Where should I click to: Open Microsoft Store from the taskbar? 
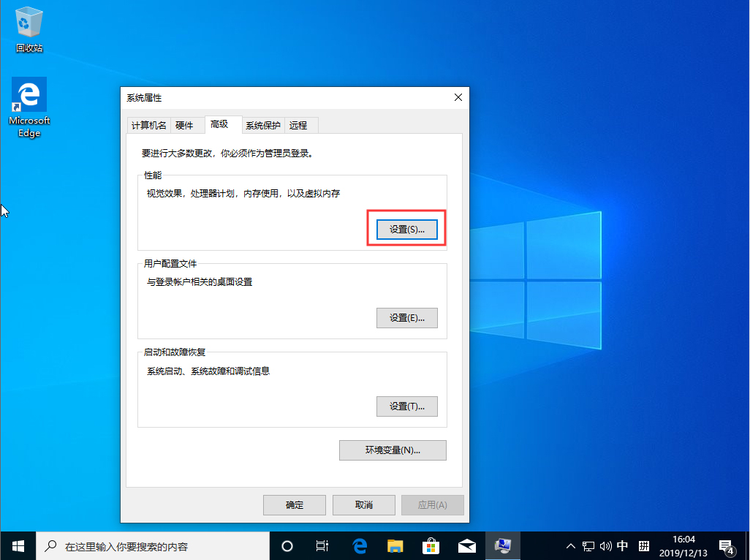[x=431, y=545]
